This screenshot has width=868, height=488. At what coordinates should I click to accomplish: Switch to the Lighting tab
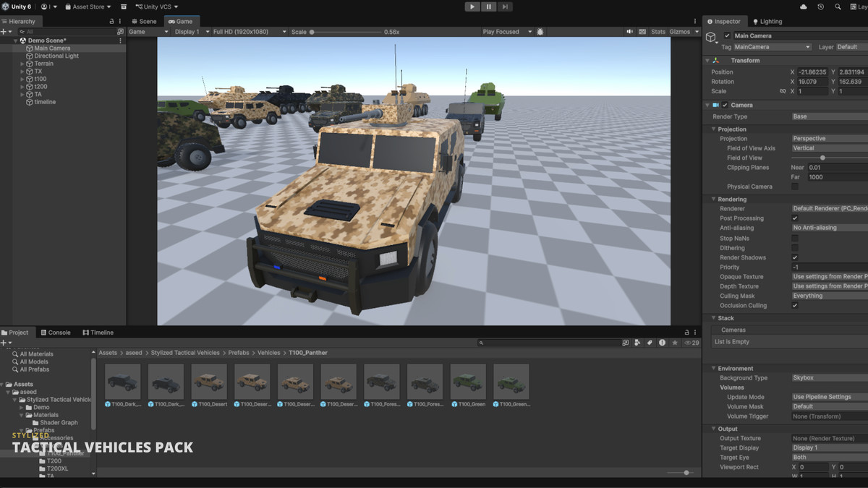pyautogui.click(x=767, y=22)
